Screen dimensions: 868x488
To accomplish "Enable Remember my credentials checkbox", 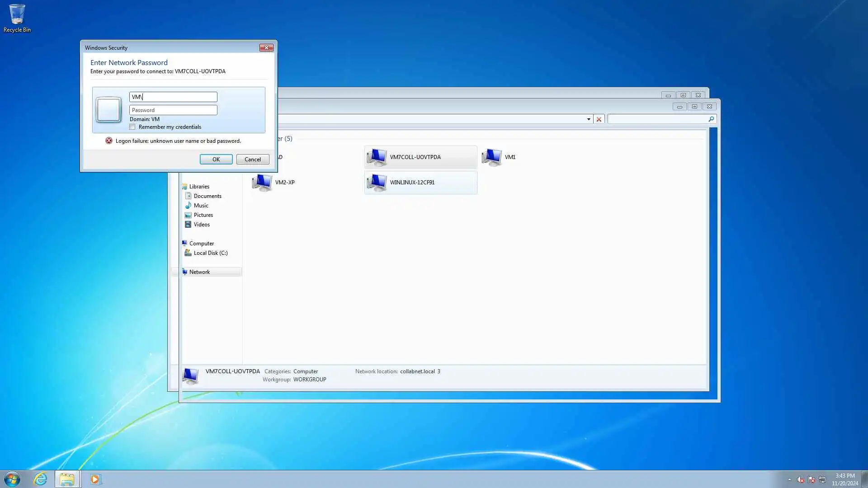I will coord(132,127).
